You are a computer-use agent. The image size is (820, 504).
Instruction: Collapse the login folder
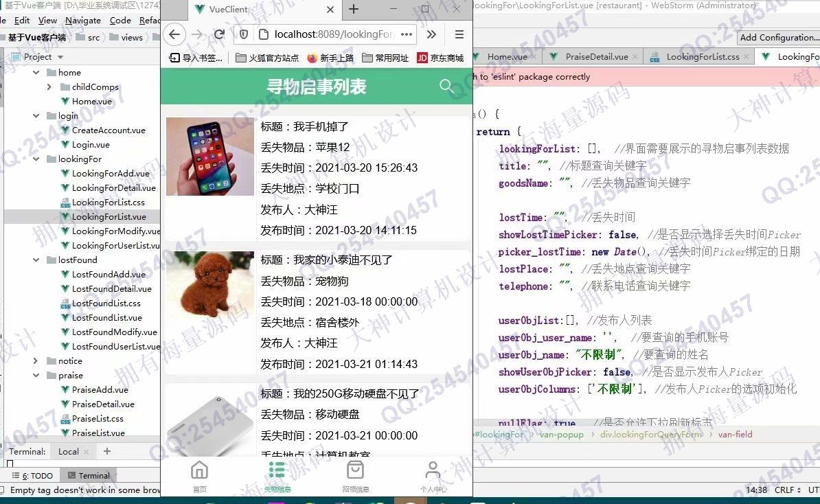pos(36,115)
